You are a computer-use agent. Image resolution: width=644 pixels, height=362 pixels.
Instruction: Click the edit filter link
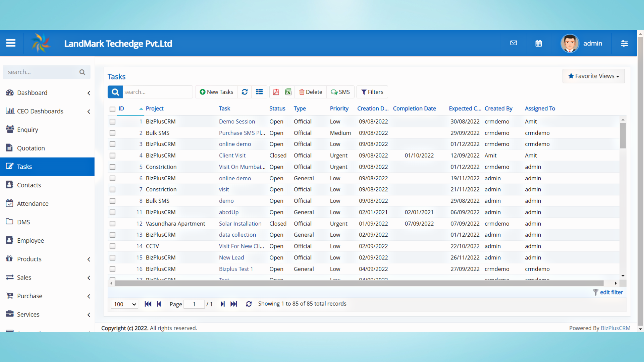611,292
